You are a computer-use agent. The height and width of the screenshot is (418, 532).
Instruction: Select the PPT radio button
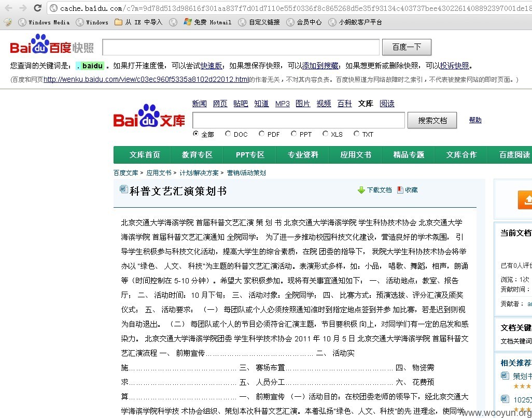click(x=294, y=134)
